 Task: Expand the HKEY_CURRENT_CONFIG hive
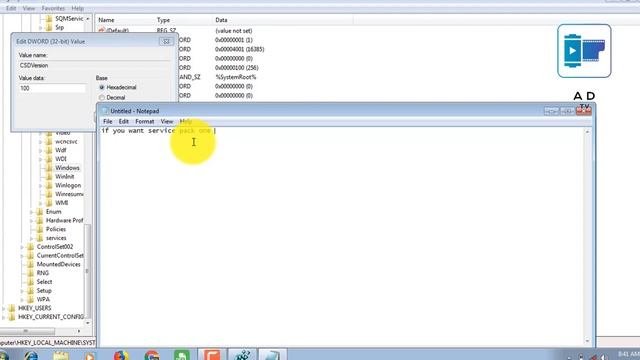point(4,317)
